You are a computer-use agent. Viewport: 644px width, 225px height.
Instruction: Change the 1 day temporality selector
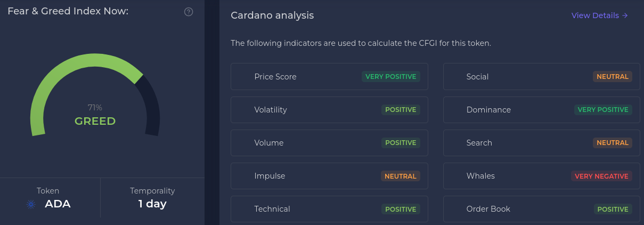point(152,198)
